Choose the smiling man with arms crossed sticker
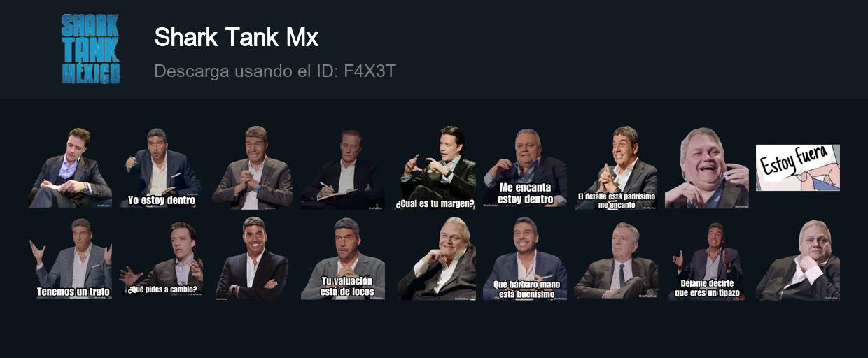The width and height of the screenshot is (868, 358). [x=252, y=258]
